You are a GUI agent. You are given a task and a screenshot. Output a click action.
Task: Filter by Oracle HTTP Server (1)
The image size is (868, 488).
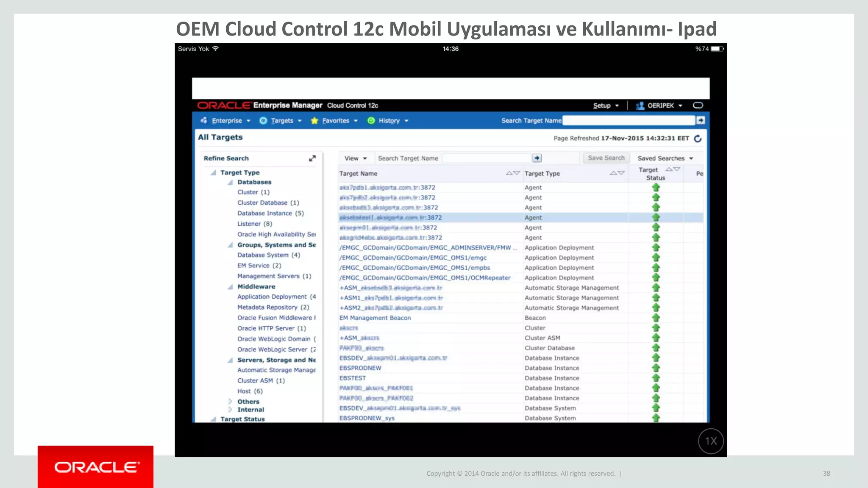(x=272, y=329)
